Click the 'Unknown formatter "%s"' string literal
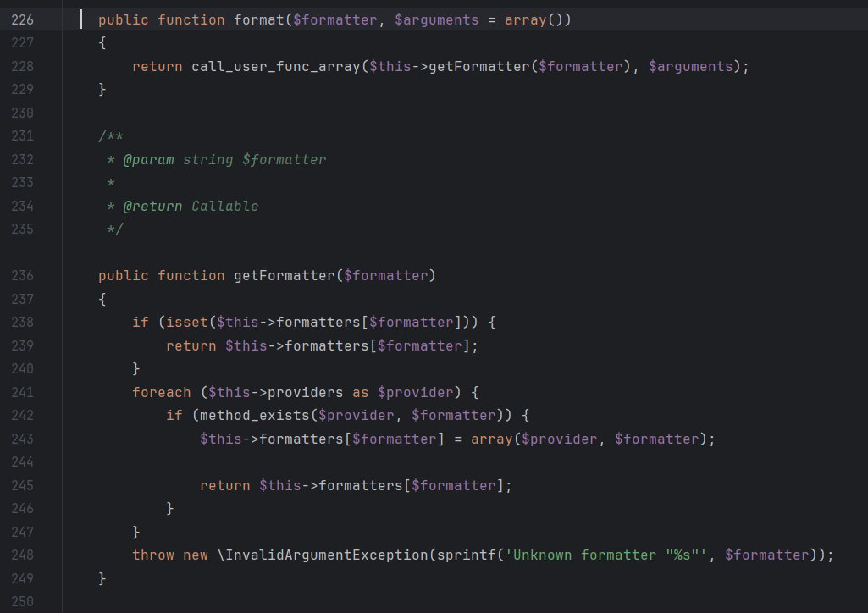The height and width of the screenshot is (613, 868). pos(606,555)
